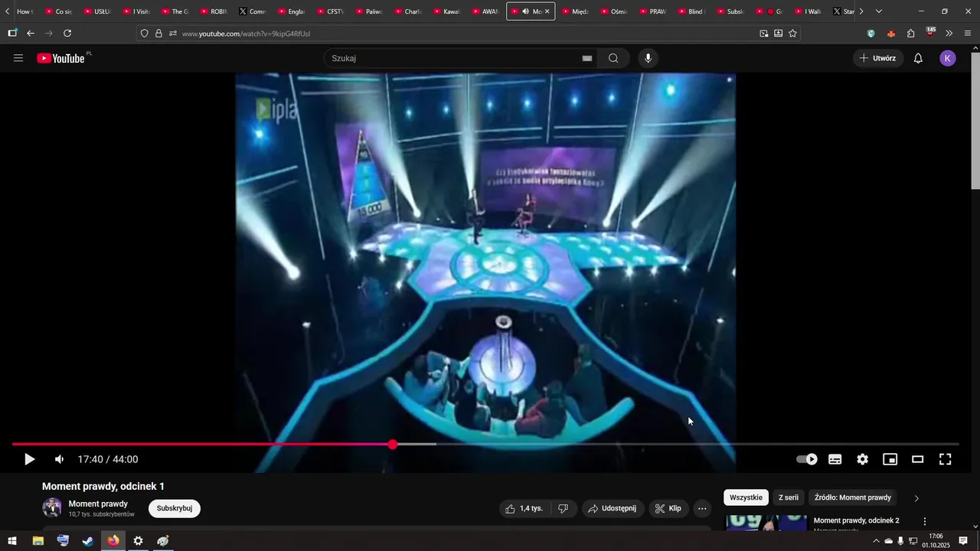980x551 pixels.
Task: Show hidden system tray icons
Action: (x=876, y=541)
